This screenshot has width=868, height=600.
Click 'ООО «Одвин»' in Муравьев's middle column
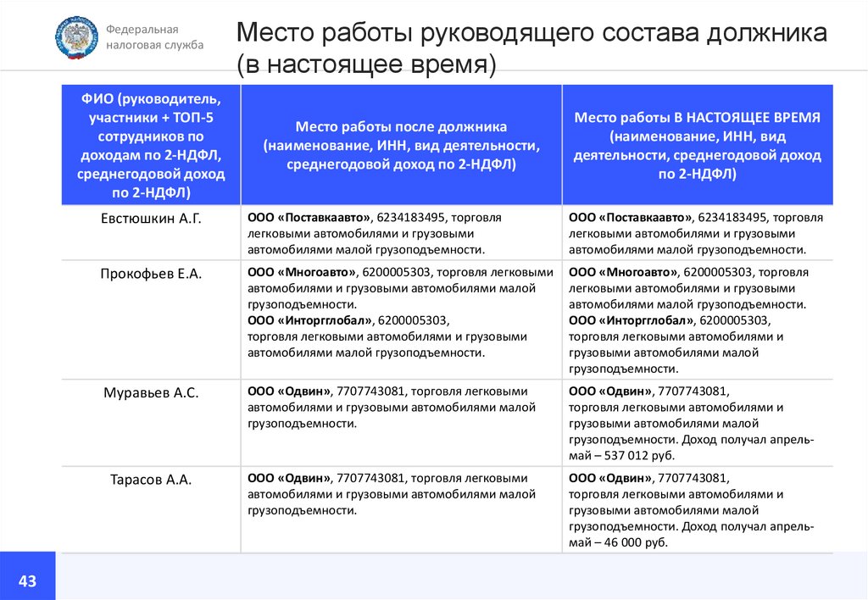coord(288,392)
